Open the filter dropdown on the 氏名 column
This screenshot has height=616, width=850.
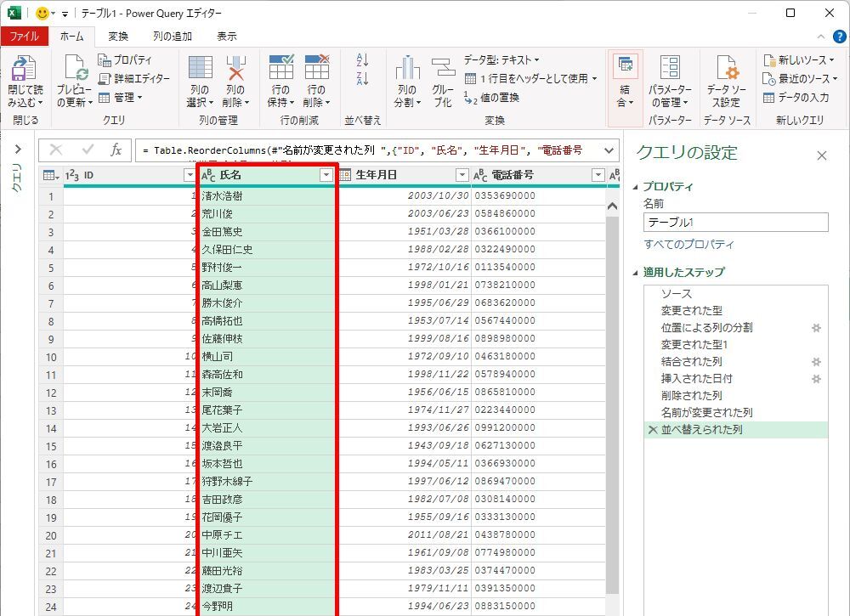pyautogui.click(x=326, y=175)
